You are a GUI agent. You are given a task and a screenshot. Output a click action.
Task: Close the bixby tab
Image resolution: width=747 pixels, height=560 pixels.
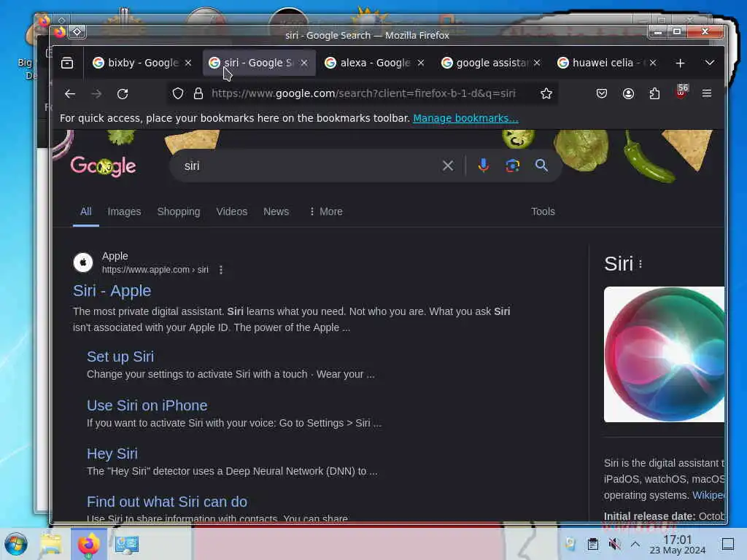click(x=188, y=63)
